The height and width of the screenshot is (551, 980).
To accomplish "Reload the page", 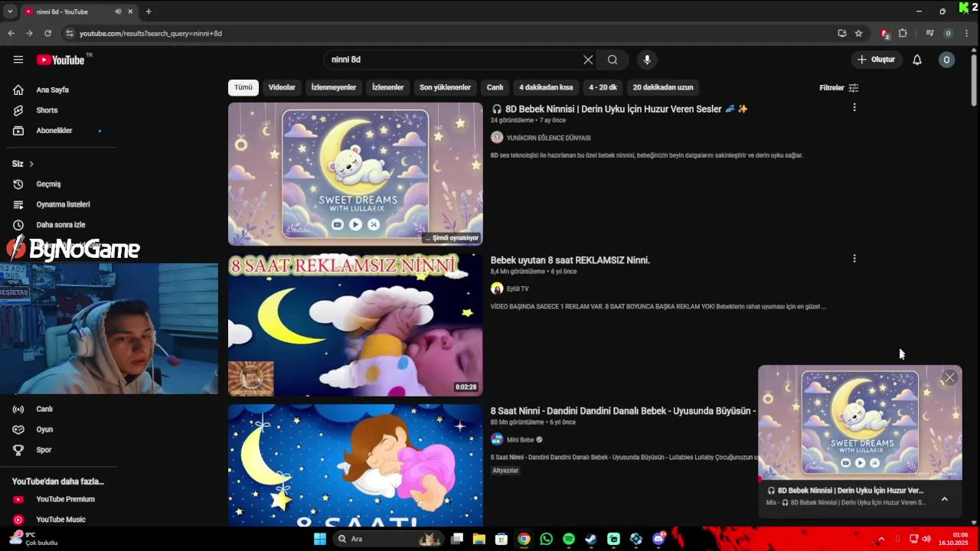I will point(47,33).
